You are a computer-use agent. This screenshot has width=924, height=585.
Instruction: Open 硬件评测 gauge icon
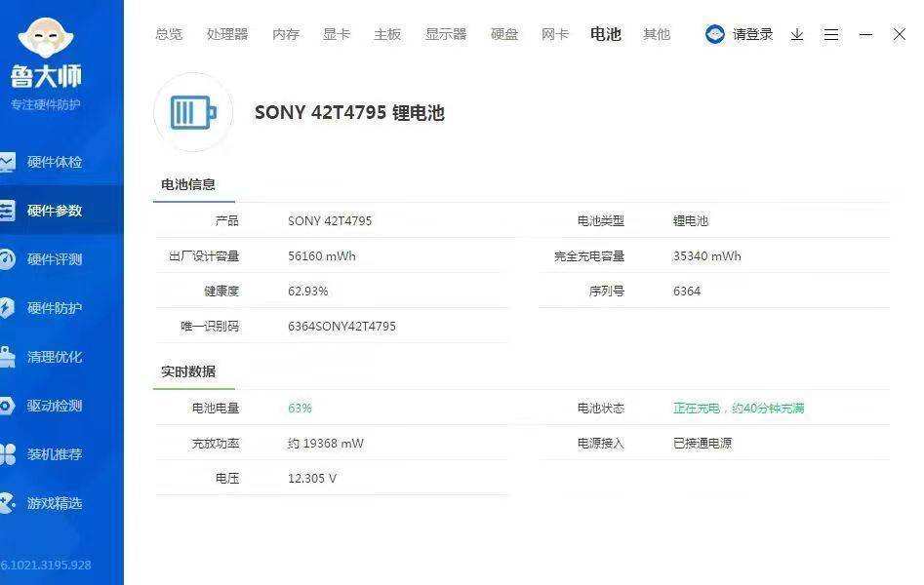(7, 259)
